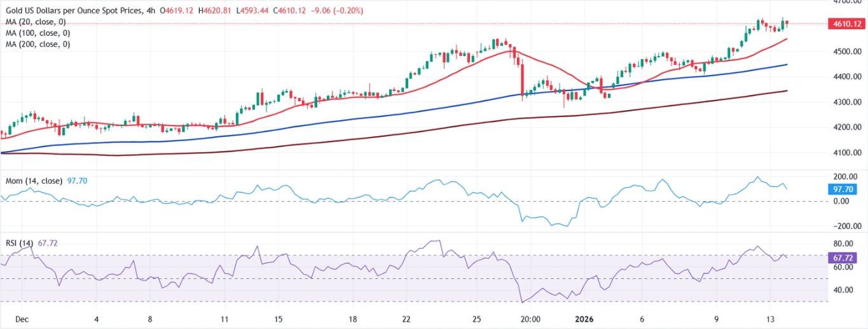The image size is (868, 329).
Task: Click the 22 date marker on time axis
Action: [x=406, y=319]
